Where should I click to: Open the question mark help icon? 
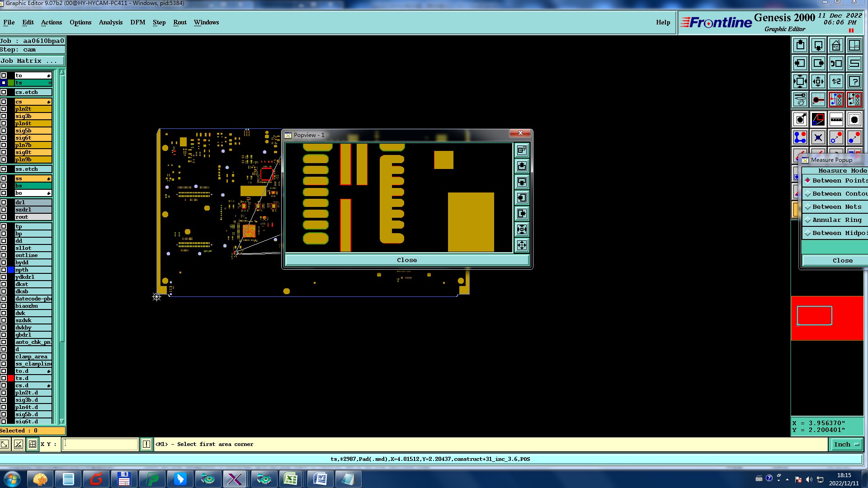pyautogui.click(x=854, y=81)
